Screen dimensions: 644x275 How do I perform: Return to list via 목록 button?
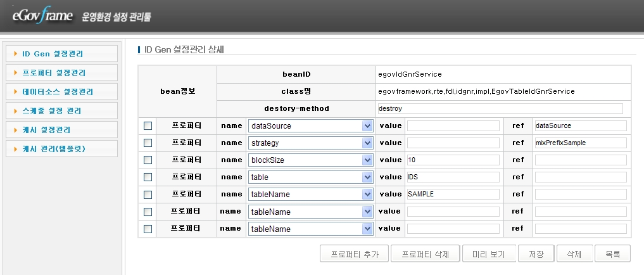[612, 254]
